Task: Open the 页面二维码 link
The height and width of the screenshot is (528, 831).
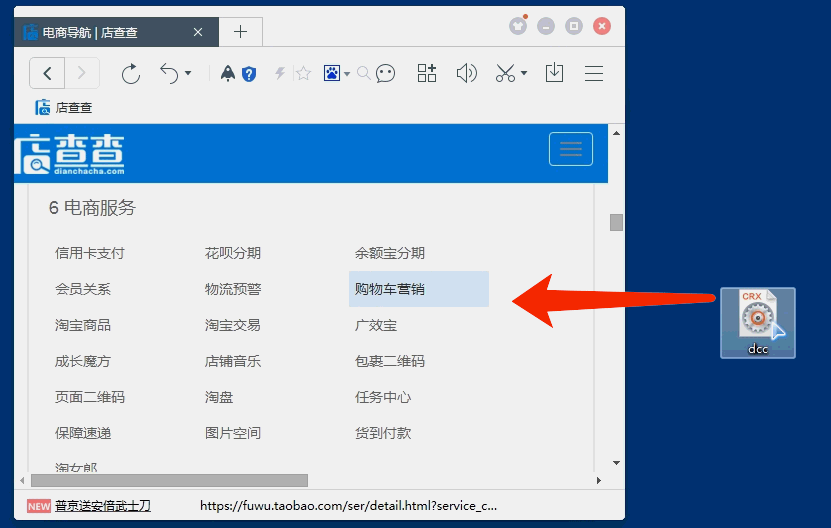Action: [x=90, y=398]
